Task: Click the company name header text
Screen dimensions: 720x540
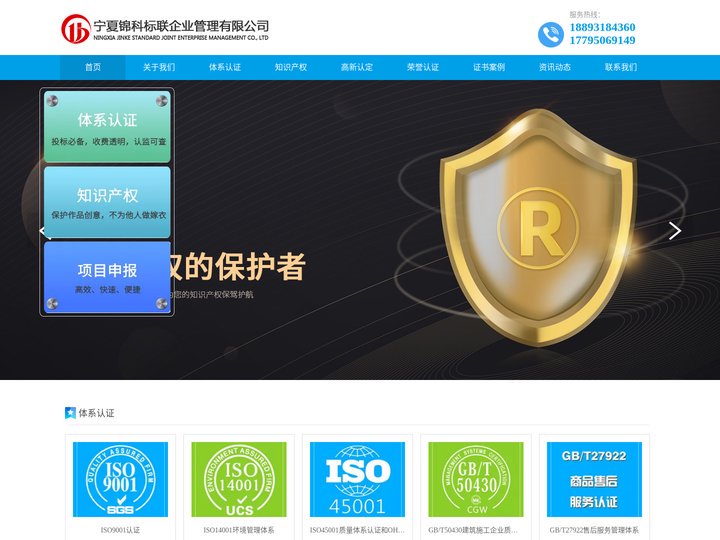Action: 181,29
